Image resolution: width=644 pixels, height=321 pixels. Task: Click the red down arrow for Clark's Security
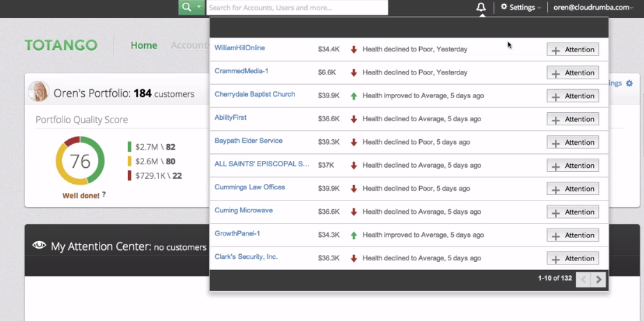(x=354, y=258)
